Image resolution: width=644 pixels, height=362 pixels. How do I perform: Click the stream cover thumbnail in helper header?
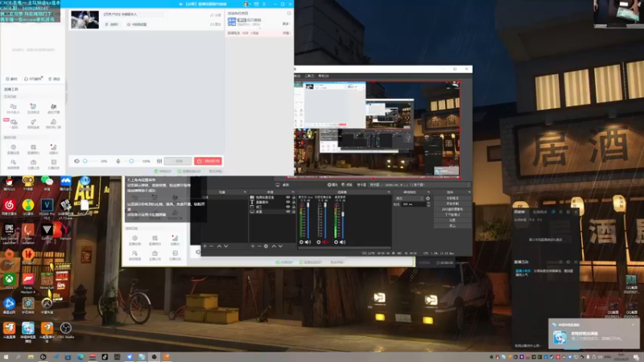pyautogui.click(x=85, y=19)
